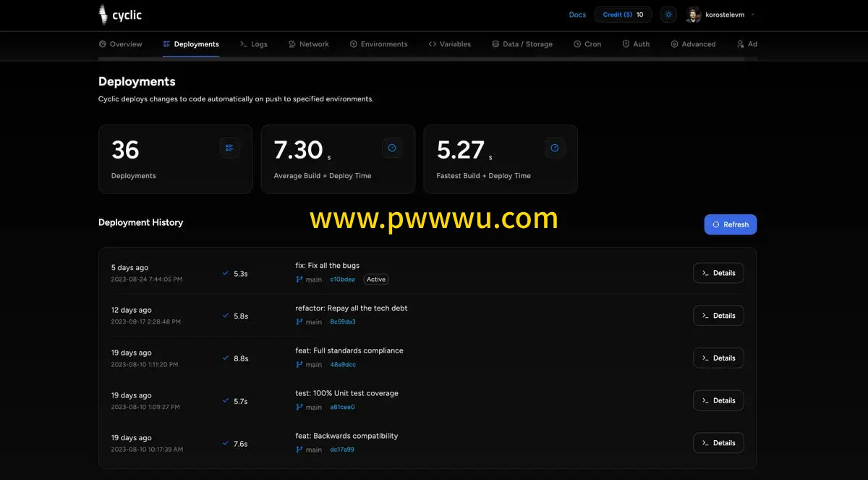Select the Network tab

tap(308, 44)
